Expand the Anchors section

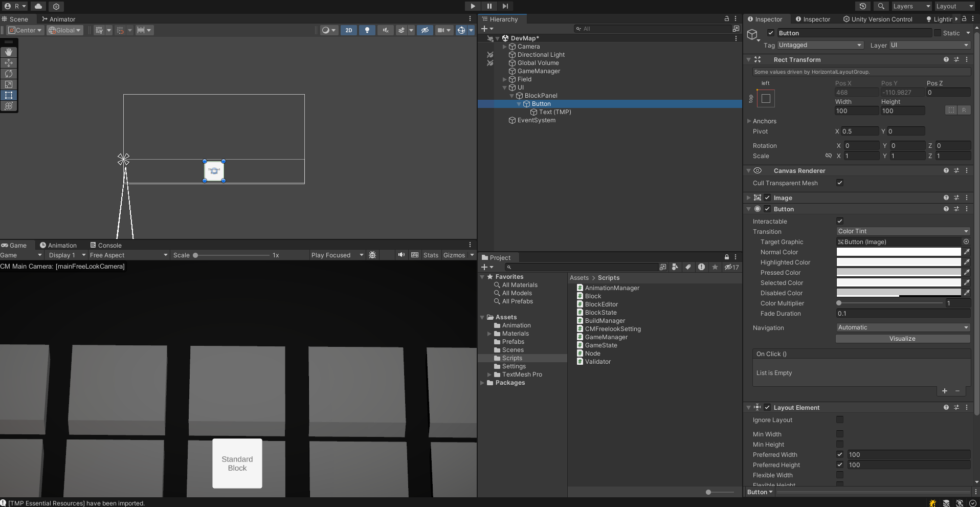pyautogui.click(x=749, y=121)
